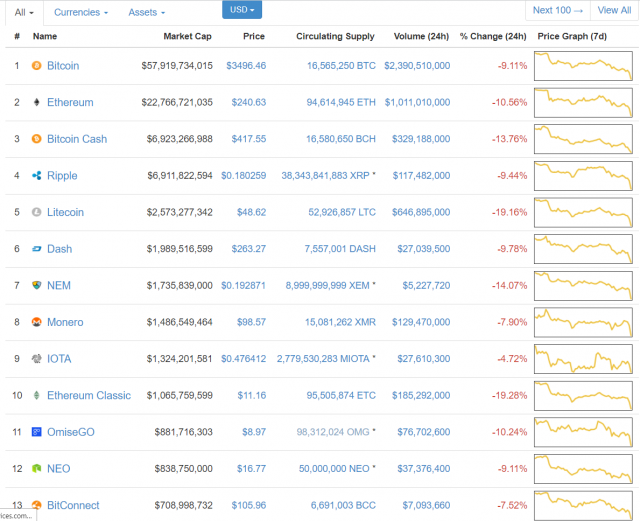Expand the Currencies dropdown menu
Image resolution: width=640 pixels, height=521 pixels.
[81, 12]
